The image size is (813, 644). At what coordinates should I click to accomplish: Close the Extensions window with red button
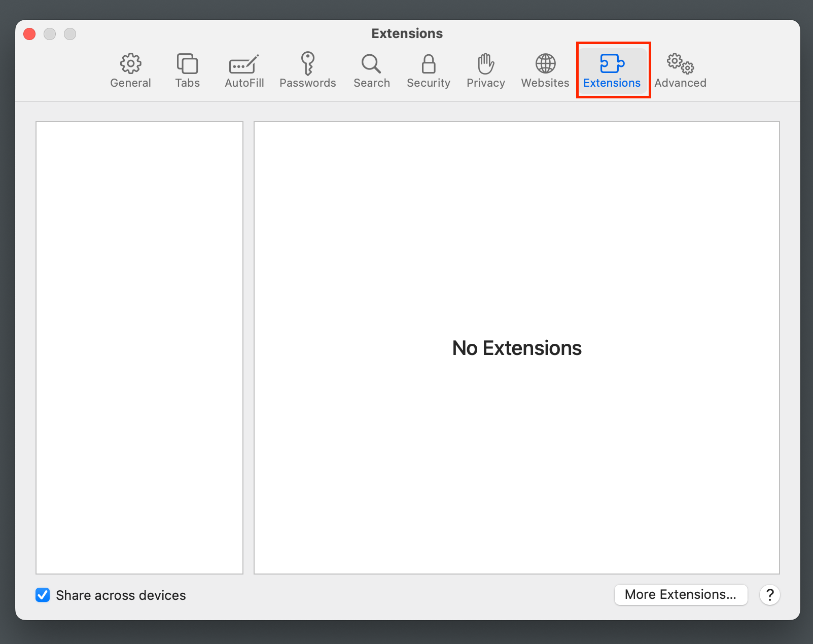point(29,34)
